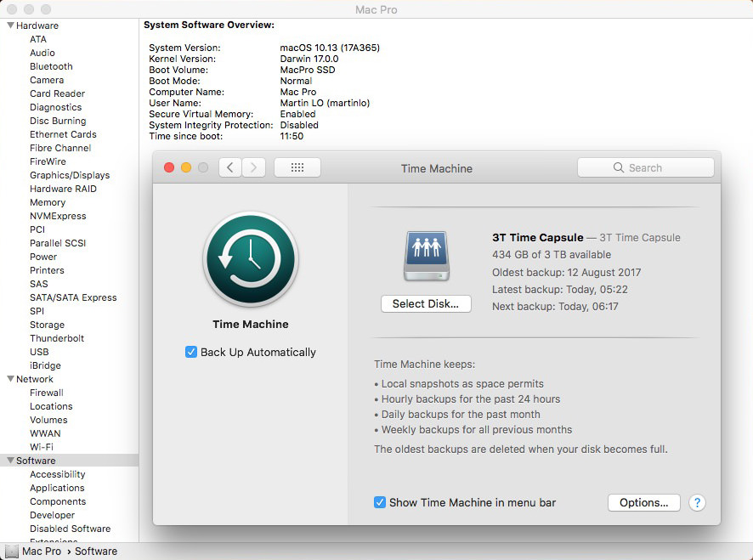Select Locations under Network
The image size is (753, 560).
[51, 406]
